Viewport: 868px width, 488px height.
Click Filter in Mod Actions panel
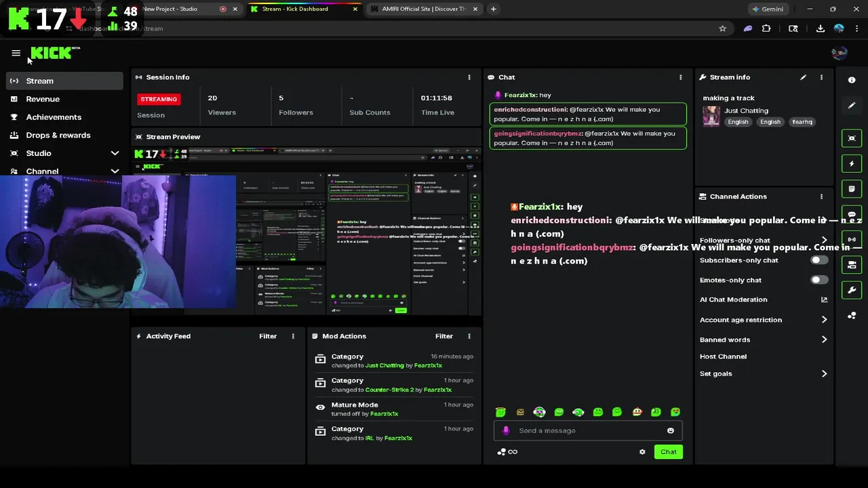pyautogui.click(x=444, y=336)
